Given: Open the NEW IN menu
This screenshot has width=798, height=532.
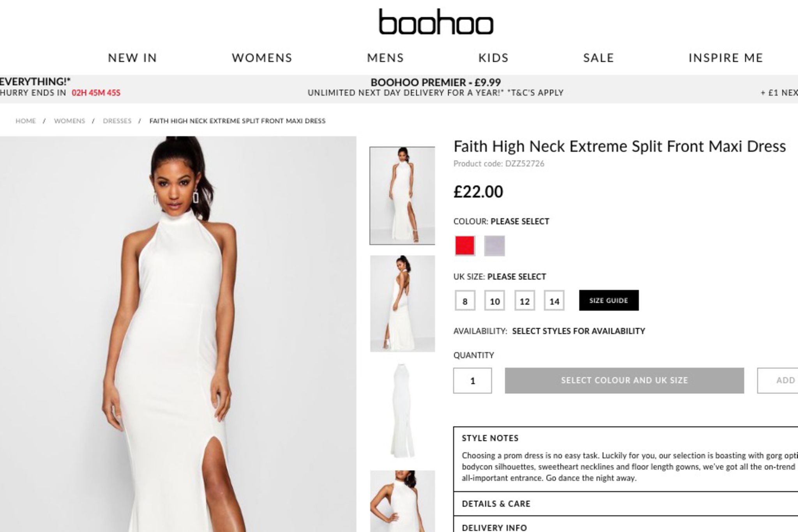Looking at the screenshot, I should coord(132,58).
